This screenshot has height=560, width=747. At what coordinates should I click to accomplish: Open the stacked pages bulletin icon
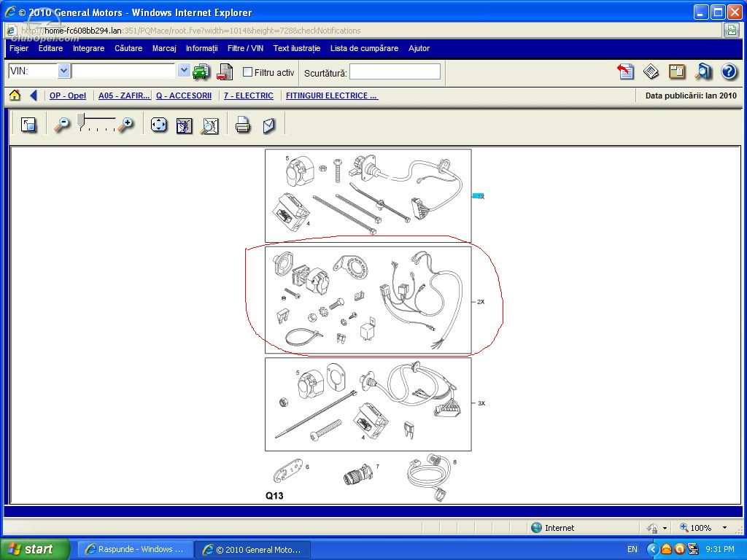651,71
